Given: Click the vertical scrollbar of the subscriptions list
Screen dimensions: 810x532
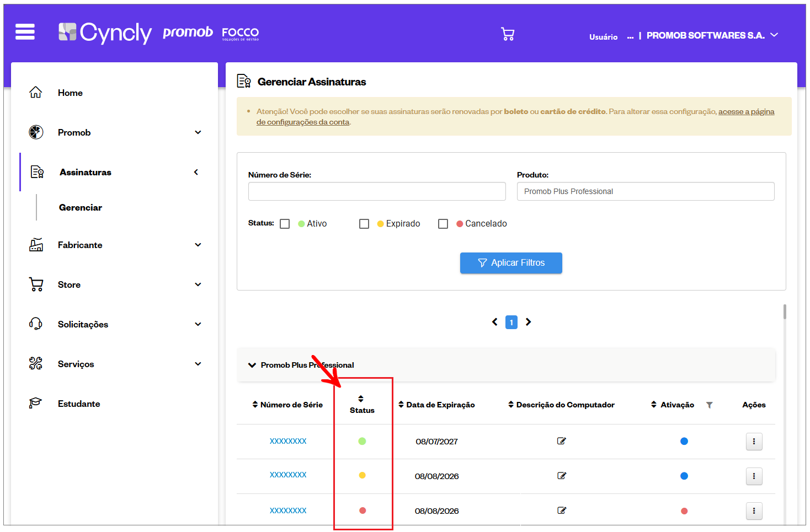Looking at the screenshot, I should click(x=785, y=311).
